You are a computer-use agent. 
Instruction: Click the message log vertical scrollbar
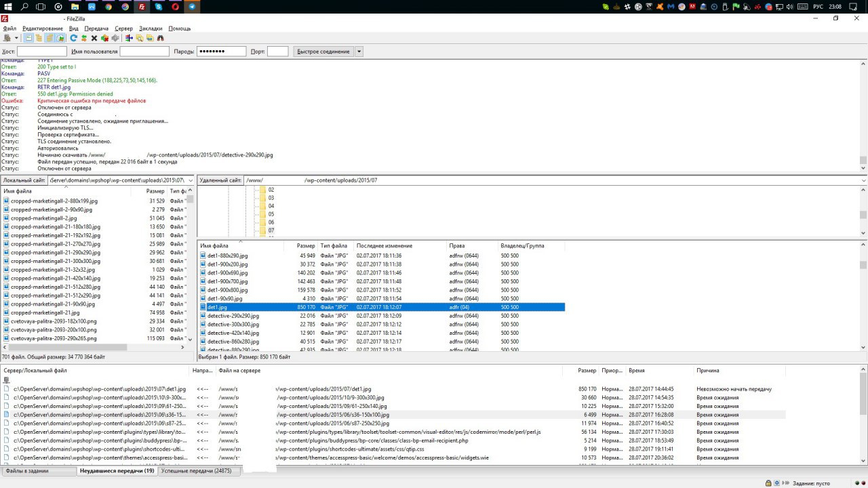coord(863,116)
